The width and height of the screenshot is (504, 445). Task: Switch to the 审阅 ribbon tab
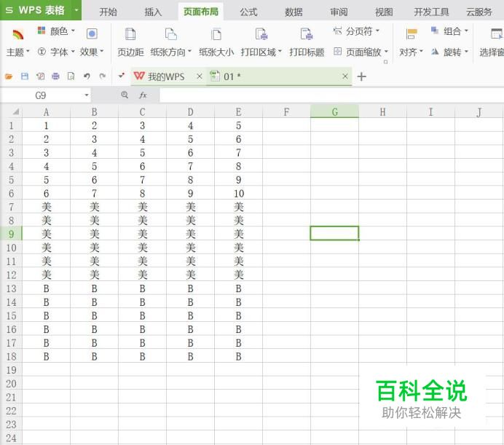tap(339, 12)
